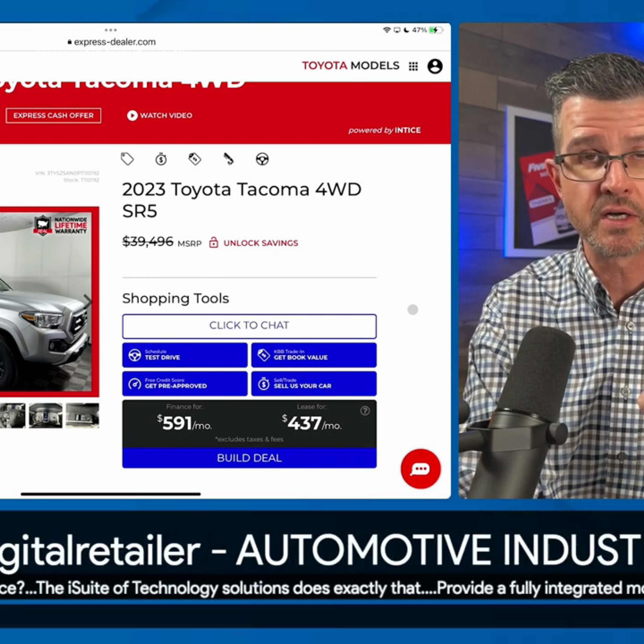Click the Unlock Savings link
The image size is (644, 644).
[261, 243]
